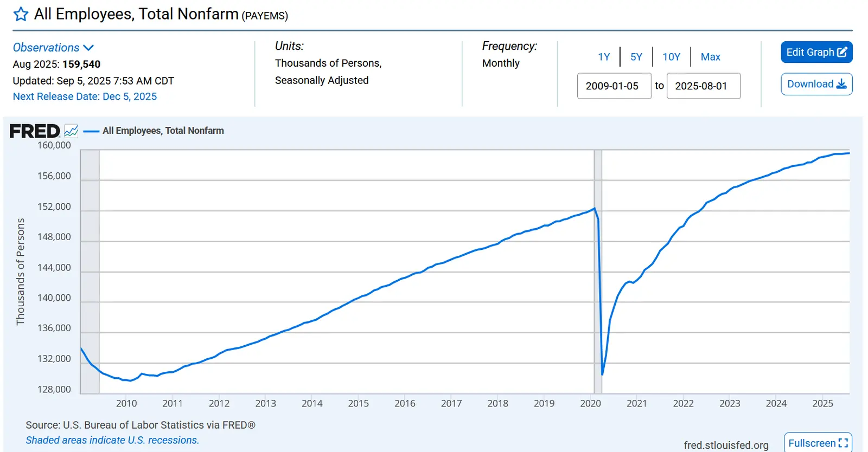Viewport: 868px width, 452px height.
Task: Click the favorite star icon beside title
Action: click(21, 14)
